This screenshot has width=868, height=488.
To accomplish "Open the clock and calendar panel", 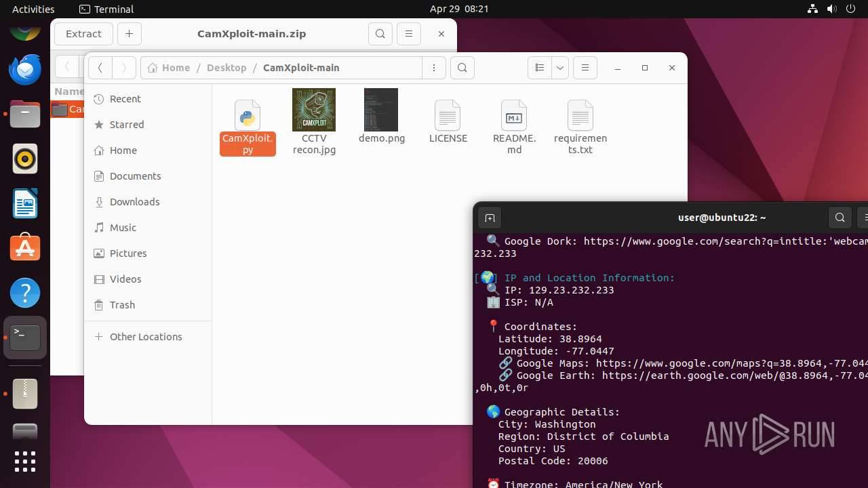I will 459,9.
